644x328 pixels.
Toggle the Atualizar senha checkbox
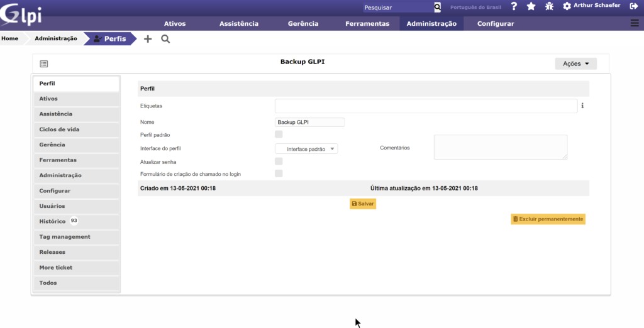(279, 161)
